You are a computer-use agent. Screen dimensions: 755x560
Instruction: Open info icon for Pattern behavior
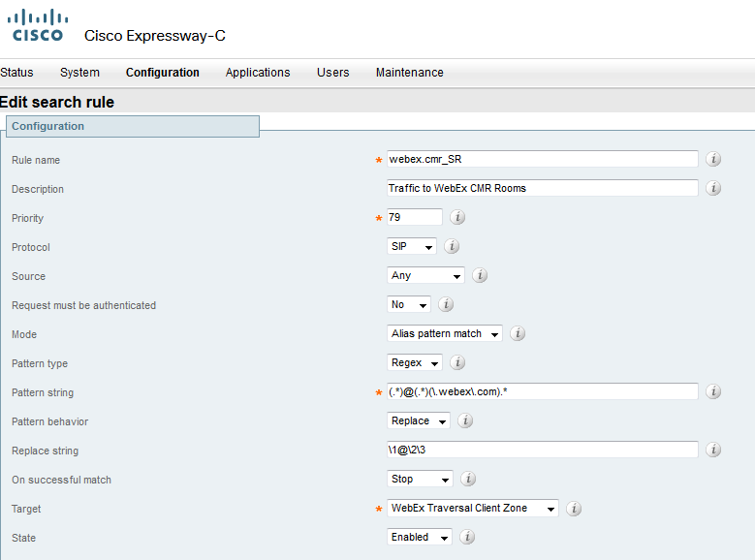click(465, 420)
